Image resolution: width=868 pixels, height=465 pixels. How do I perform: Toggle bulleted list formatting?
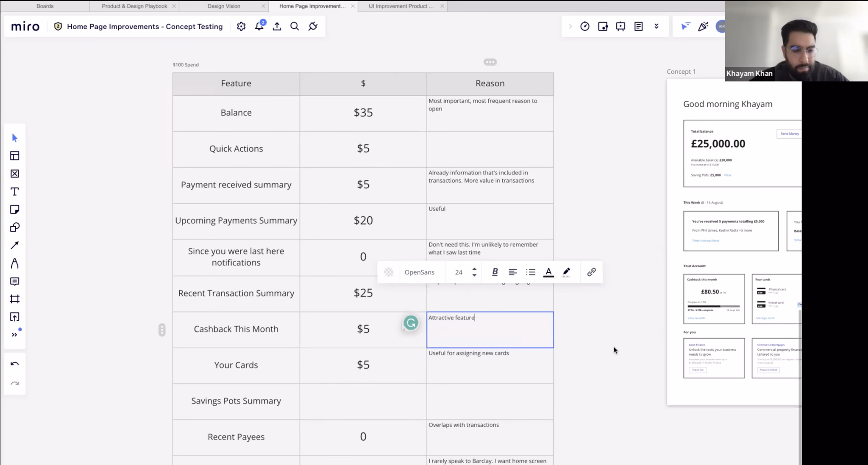click(531, 272)
